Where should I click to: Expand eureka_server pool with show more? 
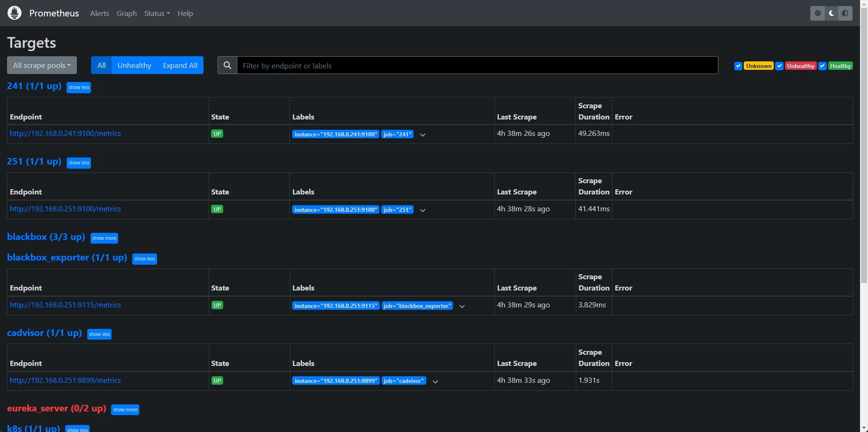click(125, 410)
